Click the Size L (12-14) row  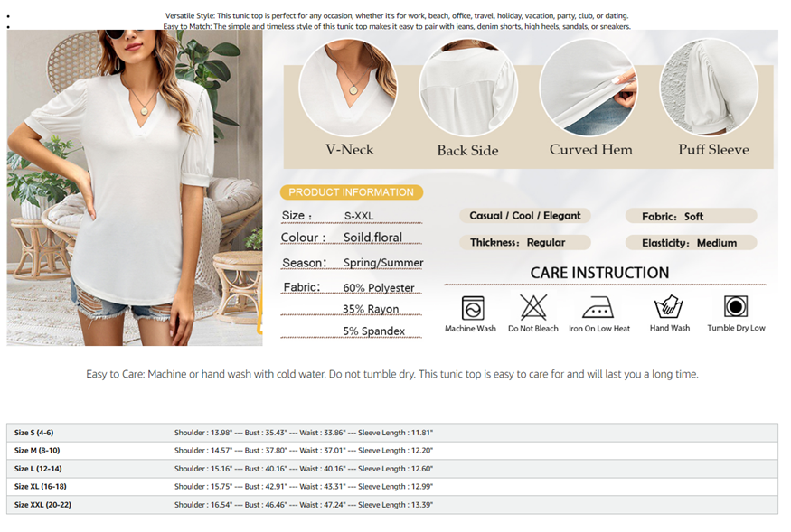click(391, 469)
